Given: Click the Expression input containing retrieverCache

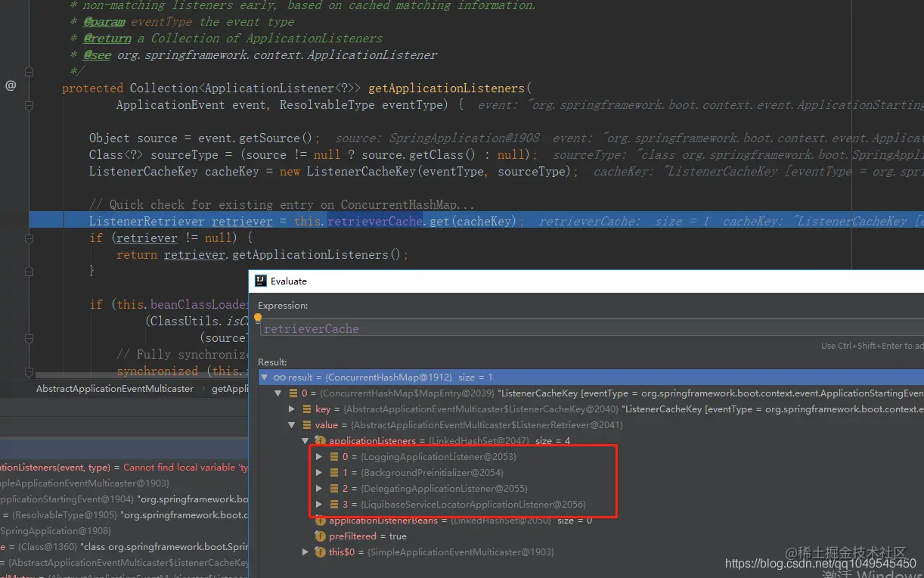Looking at the screenshot, I should [591, 329].
